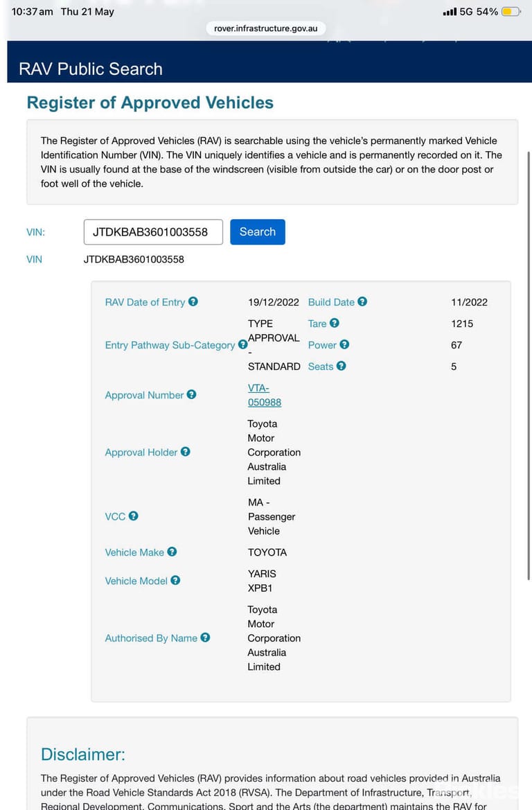The height and width of the screenshot is (810, 532).
Task: Open Approval Holder help tooltip icon
Action: click(186, 452)
